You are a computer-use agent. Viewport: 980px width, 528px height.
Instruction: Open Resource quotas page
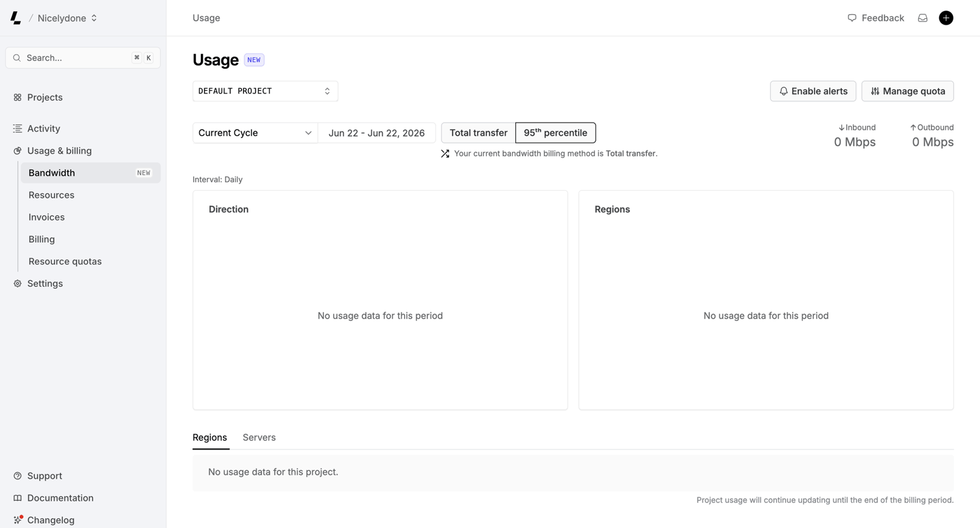coord(65,261)
